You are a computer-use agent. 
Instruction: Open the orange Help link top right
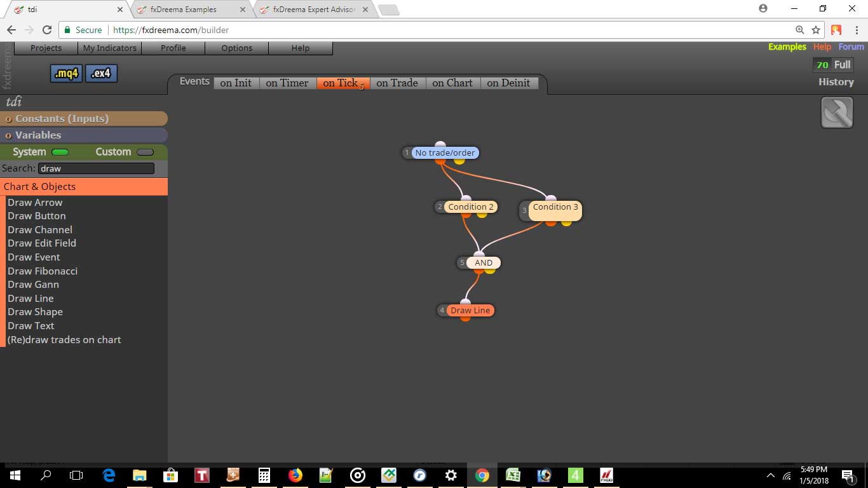[822, 47]
